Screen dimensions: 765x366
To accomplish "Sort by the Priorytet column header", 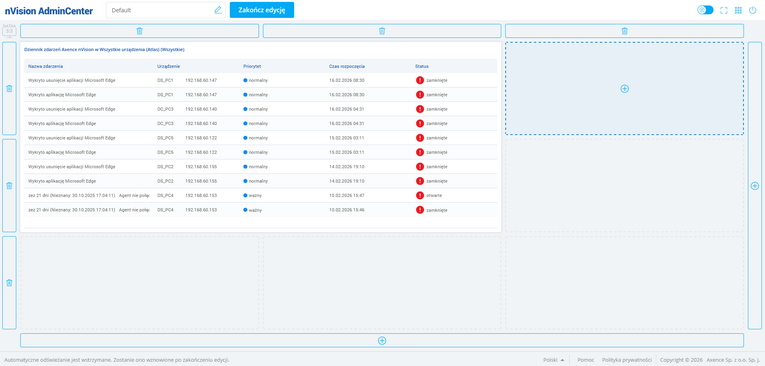I will pyautogui.click(x=252, y=66).
